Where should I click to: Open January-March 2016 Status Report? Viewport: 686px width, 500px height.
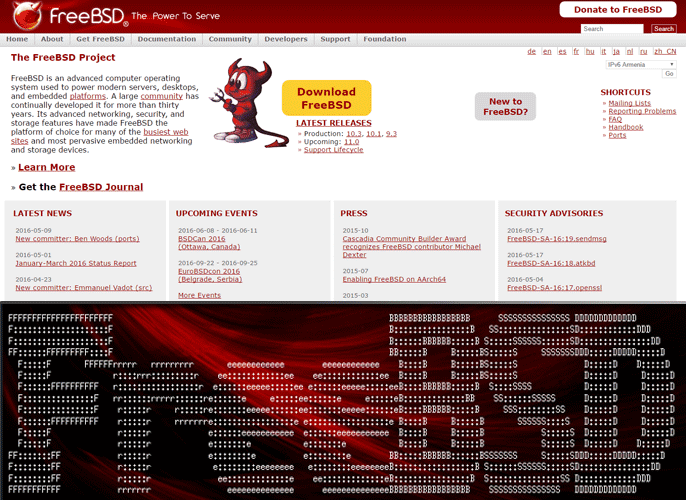point(76,263)
